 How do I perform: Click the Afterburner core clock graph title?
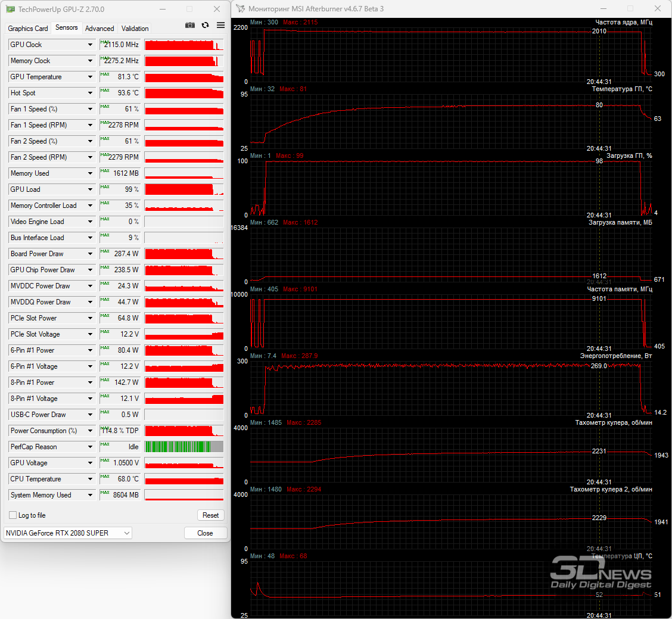[624, 22]
